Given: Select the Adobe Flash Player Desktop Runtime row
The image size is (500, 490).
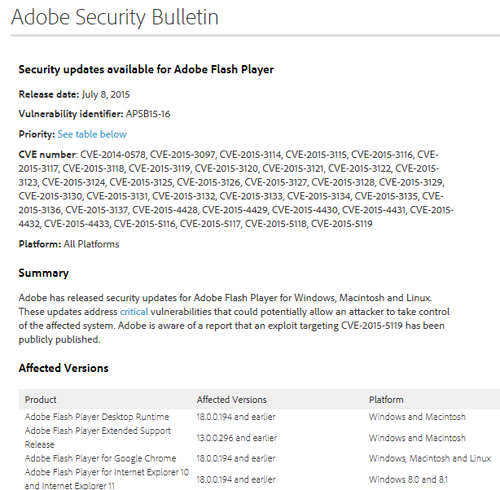Looking at the screenshot, I should coord(259,417).
